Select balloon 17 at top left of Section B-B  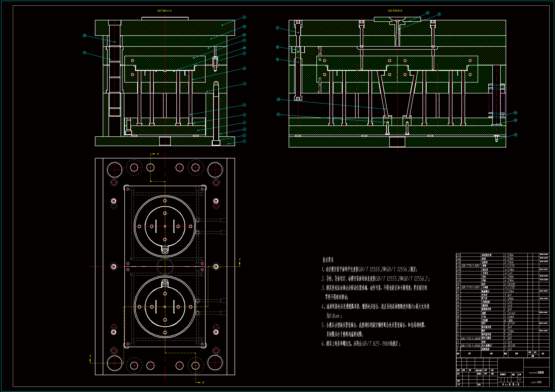click(277, 28)
